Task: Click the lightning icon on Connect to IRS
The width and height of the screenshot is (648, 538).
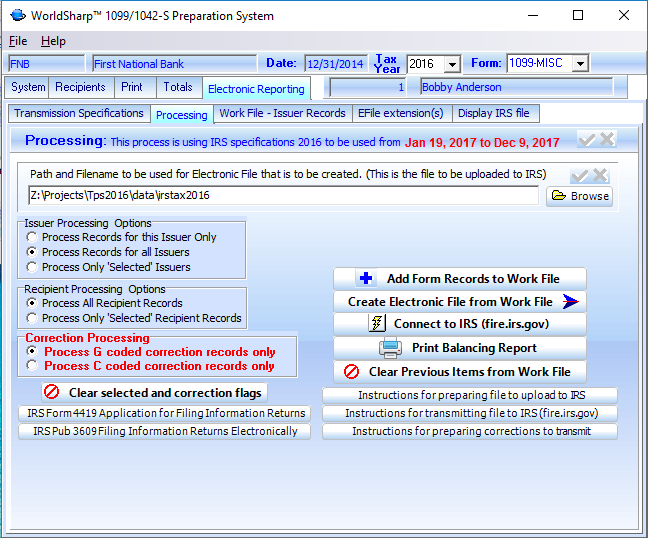Action: point(377,324)
